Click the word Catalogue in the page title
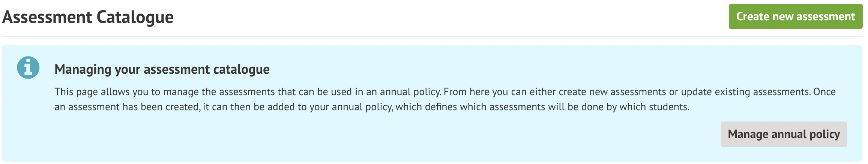 coord(135,17)
